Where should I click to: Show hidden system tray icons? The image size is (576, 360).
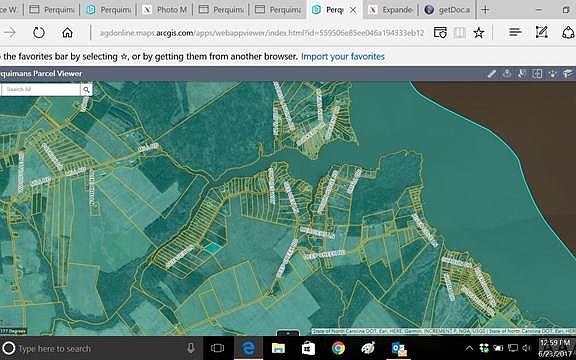pyautogui.click(x=469, y=348)
